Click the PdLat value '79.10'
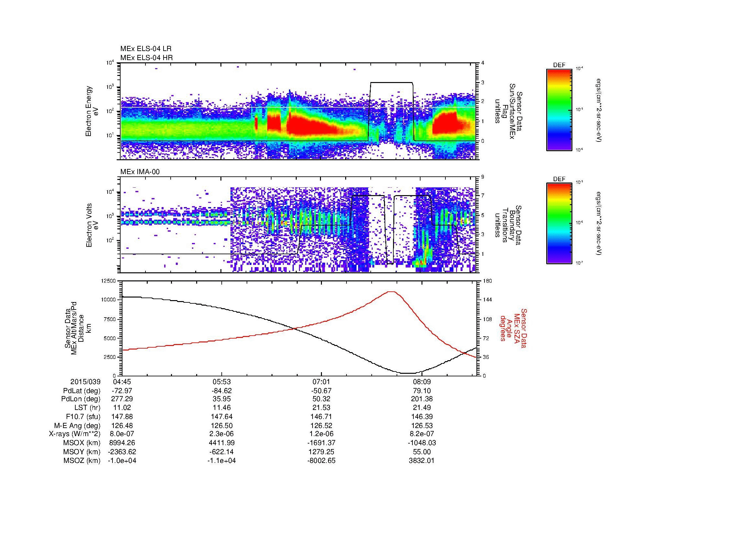 click(x=422, y=391)
